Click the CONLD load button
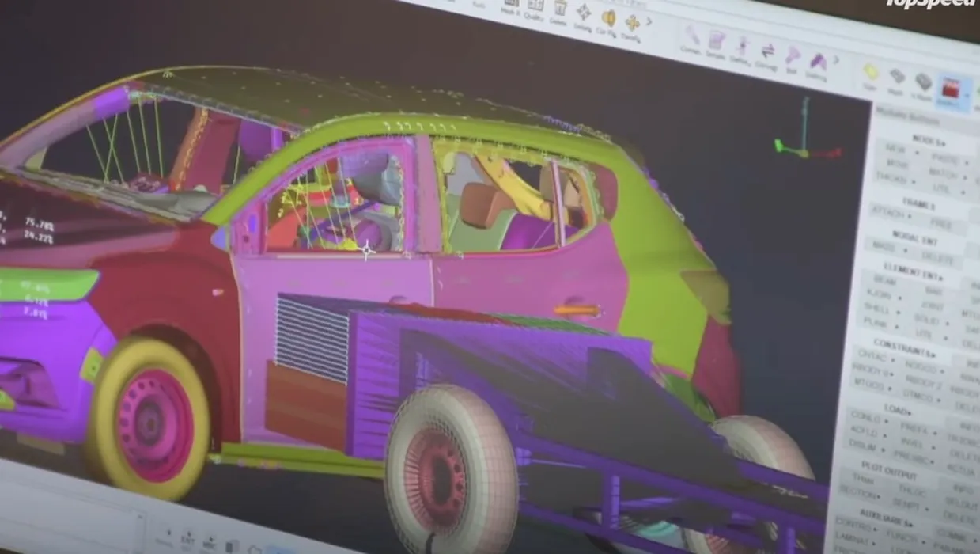This screenshot has height=554, width=980. coord(864,417)
